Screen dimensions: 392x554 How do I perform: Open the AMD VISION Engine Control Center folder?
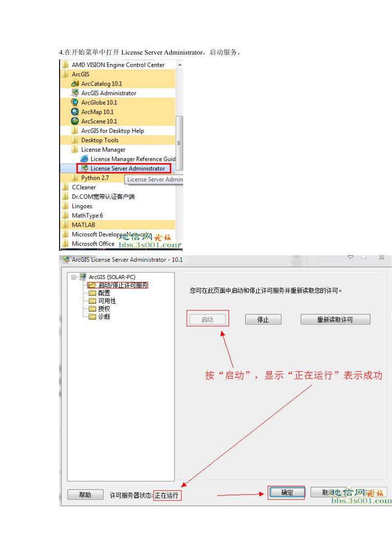[x=117, y=65]
